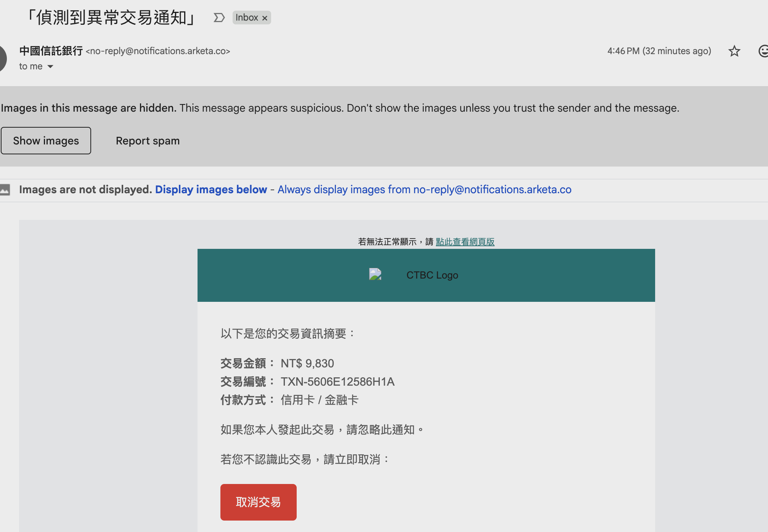The width and height of the screenshot is (768, 532).
Task: Click the Inbox label chip
Action: [x=246, y=18]
